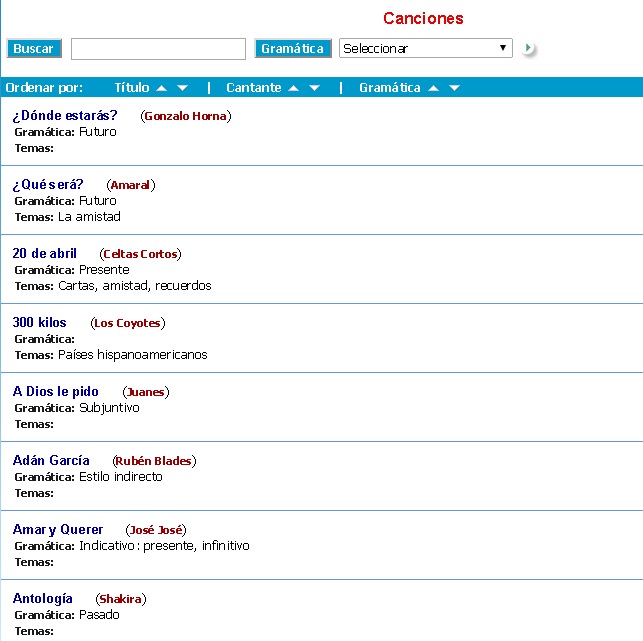Open the song ¿Dónde estarás?

click(x=65, y=115)
